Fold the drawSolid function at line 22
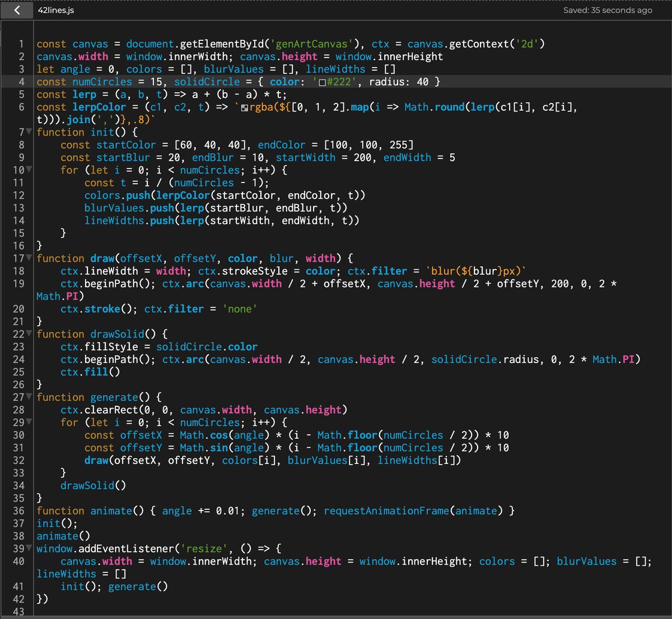Screen dimensions: 672x619 [x=29, y=334]
